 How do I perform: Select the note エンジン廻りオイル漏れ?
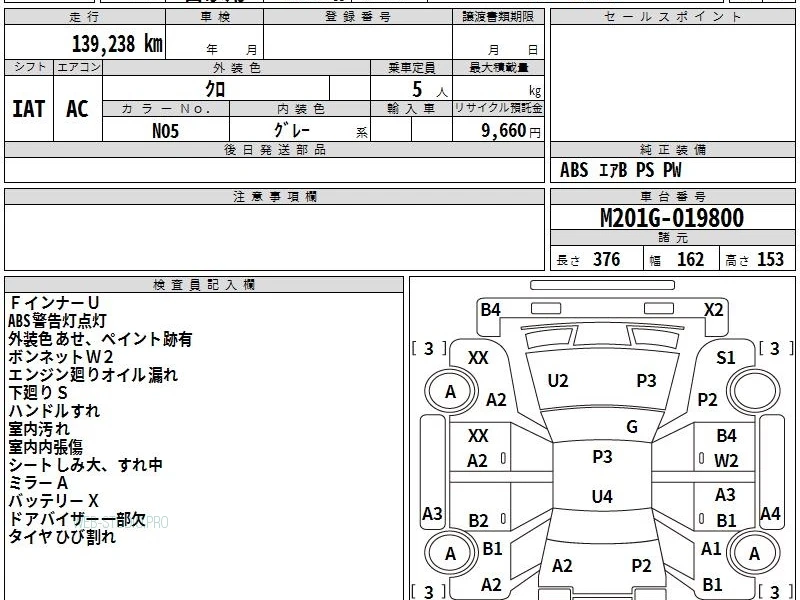[93, 375]
